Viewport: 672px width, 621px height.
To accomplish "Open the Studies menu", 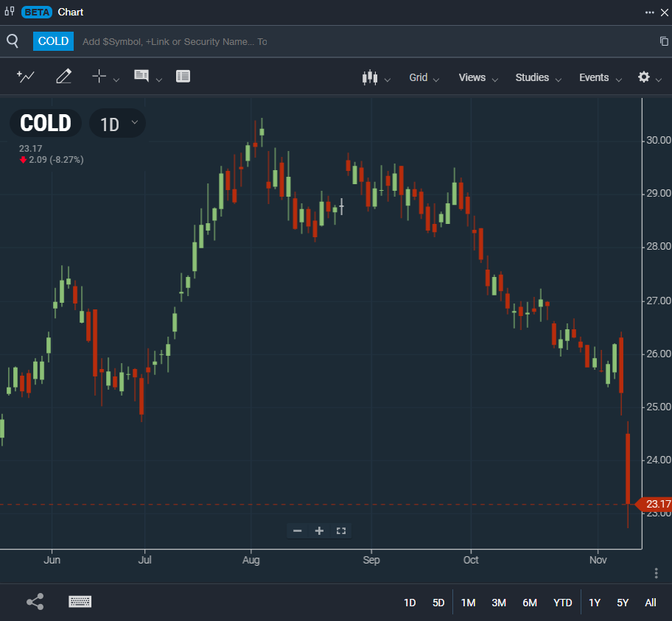I will 537,77.
